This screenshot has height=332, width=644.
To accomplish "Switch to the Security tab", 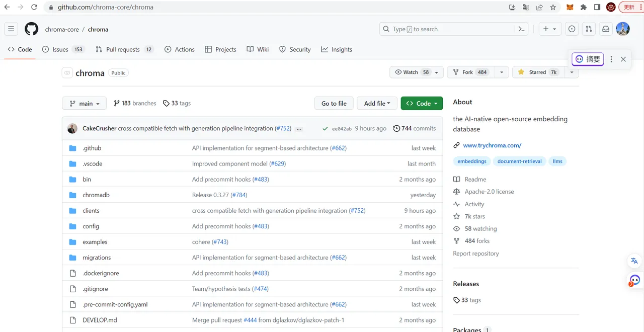I will click(x=295, y=49).
